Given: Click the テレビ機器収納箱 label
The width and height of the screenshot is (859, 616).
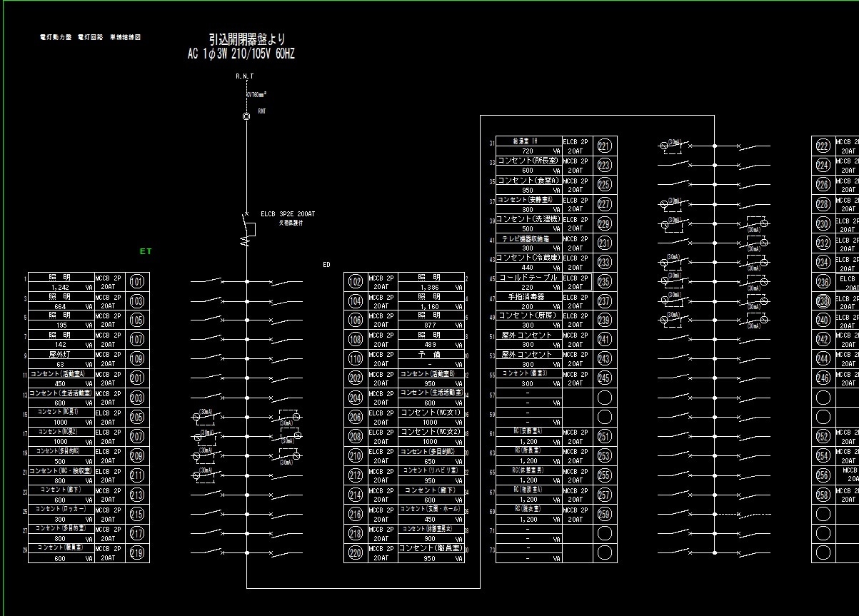Looking at the screenshot, I should (x=527, y=238).
